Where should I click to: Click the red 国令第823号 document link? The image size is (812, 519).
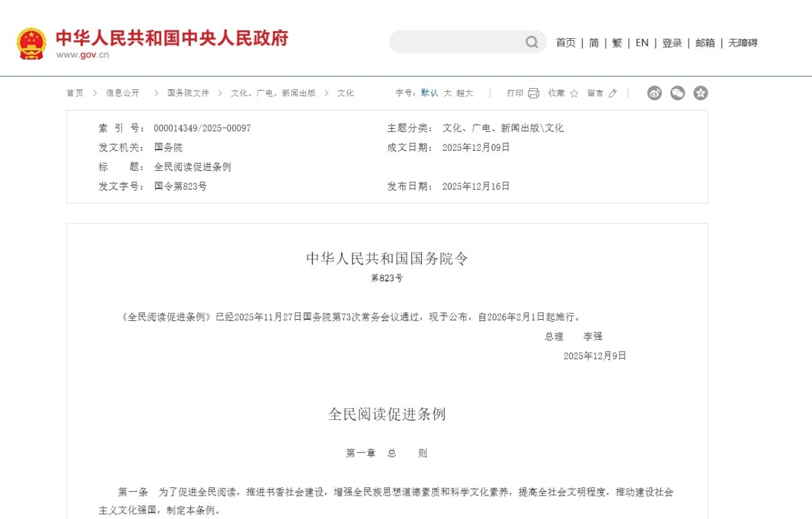click(x=181, y=186)
